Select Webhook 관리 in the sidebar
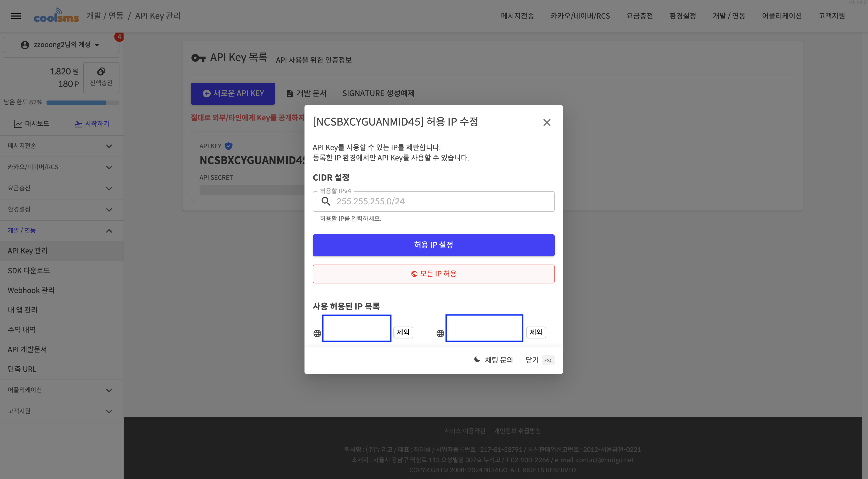Viewport: 868px width, 479px height. [x=31, y=290]
